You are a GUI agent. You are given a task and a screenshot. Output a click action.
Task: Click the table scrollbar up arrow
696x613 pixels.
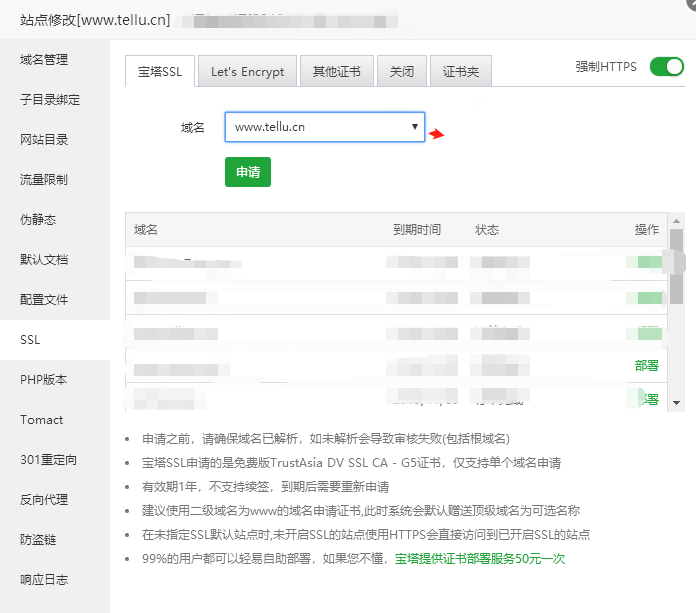click(676, 221)
